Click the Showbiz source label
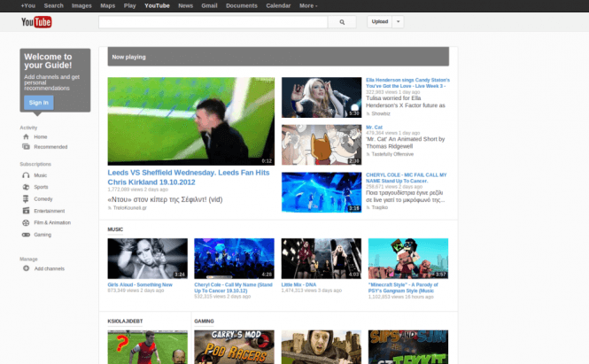589x364 pixels. click(x=381, y=113)
